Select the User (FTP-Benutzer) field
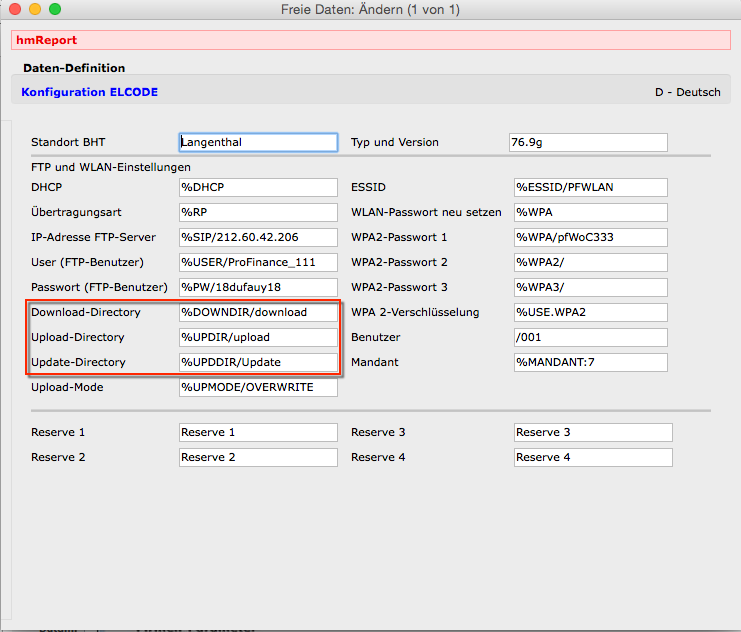Screen dimensions: 741x632 pyautogui.click(x=258, y=262)
